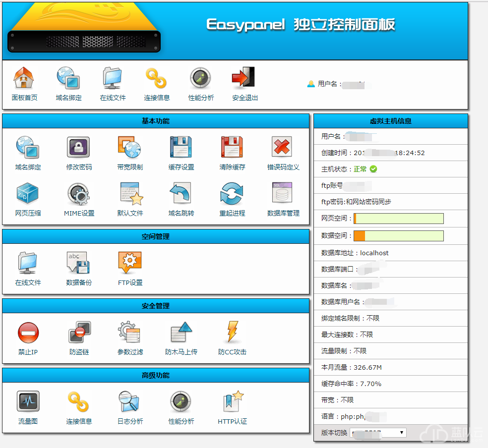Open the 带宽限制 bandwidth limit settings

click(x=129, y=147)
